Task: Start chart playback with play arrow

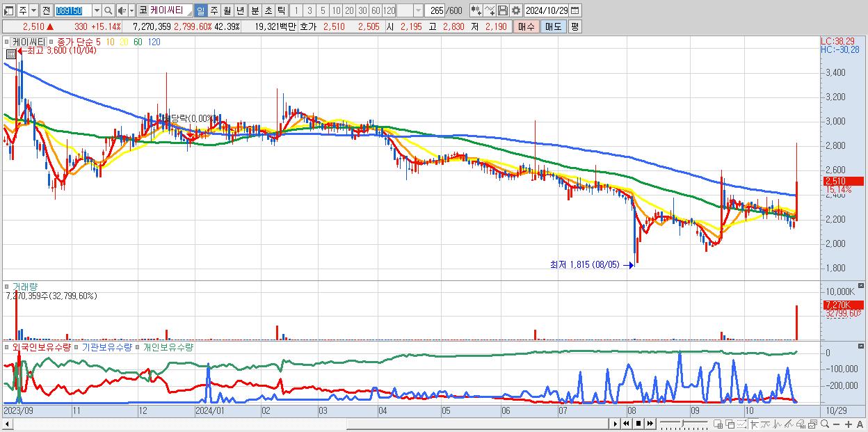Action: [616, 424]
